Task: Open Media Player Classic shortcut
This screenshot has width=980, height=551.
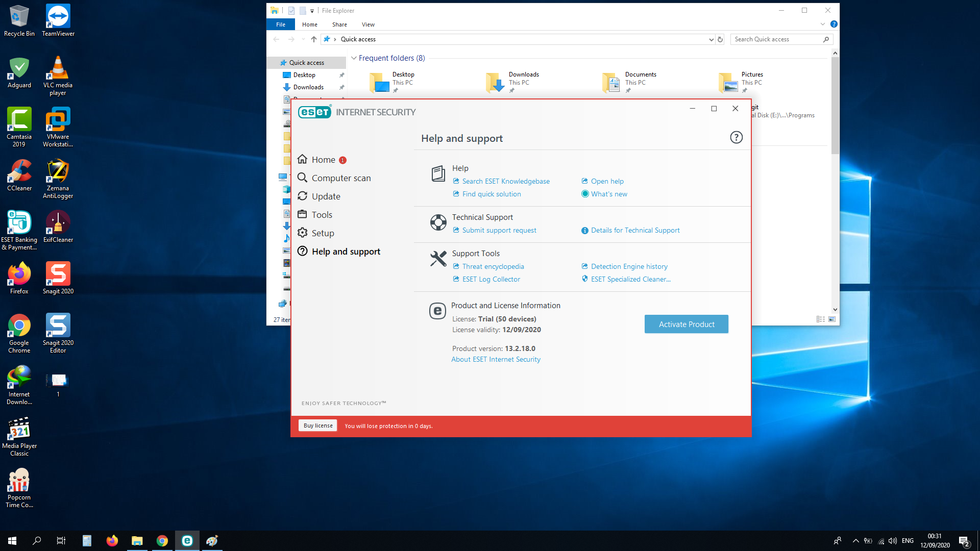Action: coord(19,436)
